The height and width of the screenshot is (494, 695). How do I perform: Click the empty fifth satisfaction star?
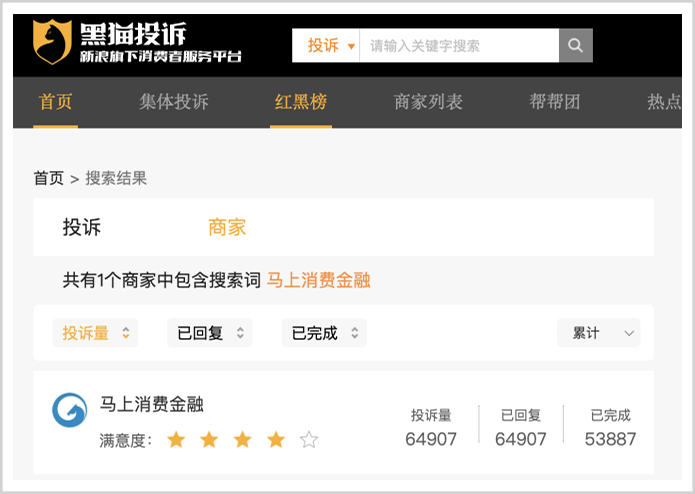[x=309, y=440]
